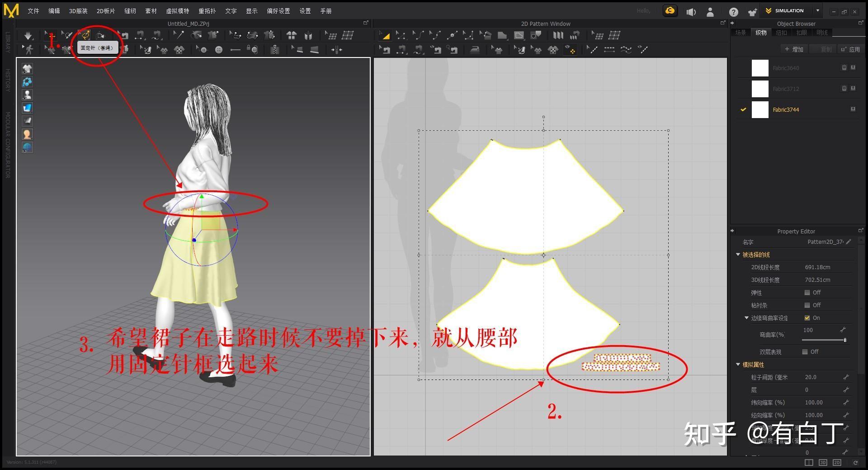
Task: Open the 文件 menu
Action: [x=33, y=10]
